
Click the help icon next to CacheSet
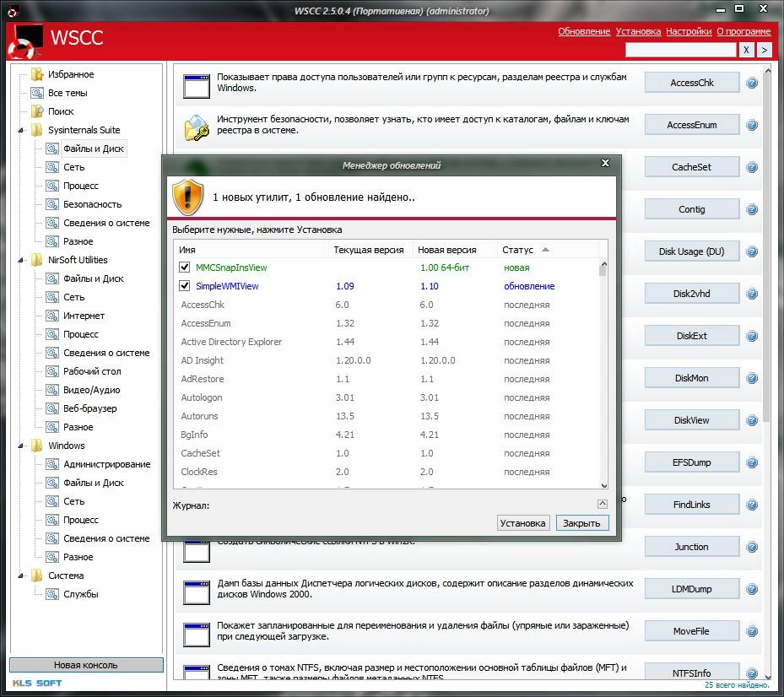[x=751, y=167]
